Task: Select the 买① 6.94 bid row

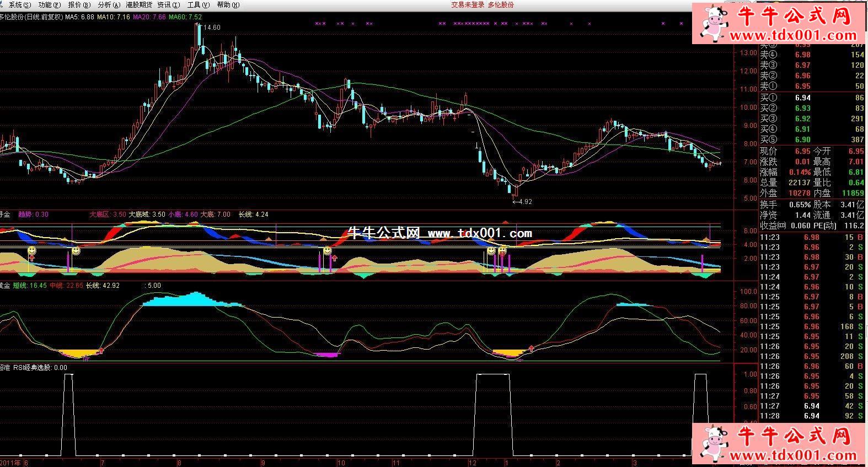Action: (812, 98)
